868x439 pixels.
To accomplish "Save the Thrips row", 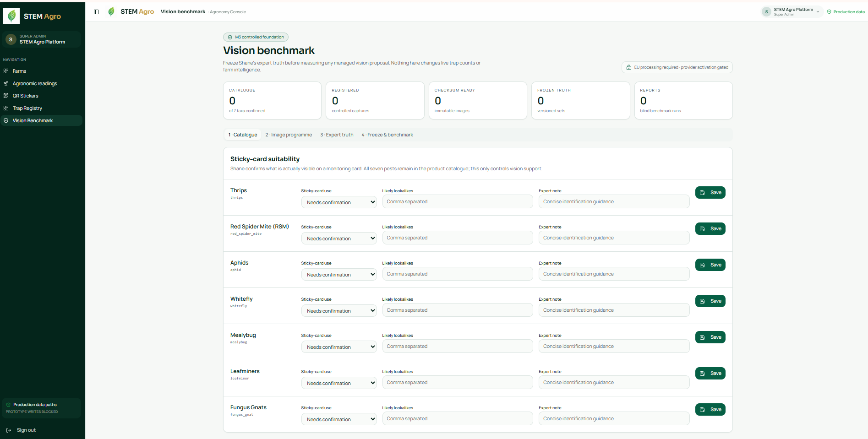I will click(x=710, y=193).
